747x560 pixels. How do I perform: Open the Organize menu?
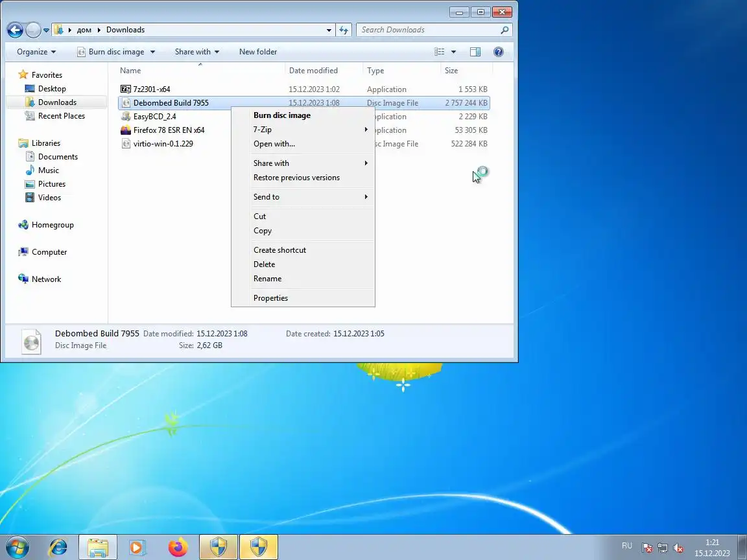point(36,52)
